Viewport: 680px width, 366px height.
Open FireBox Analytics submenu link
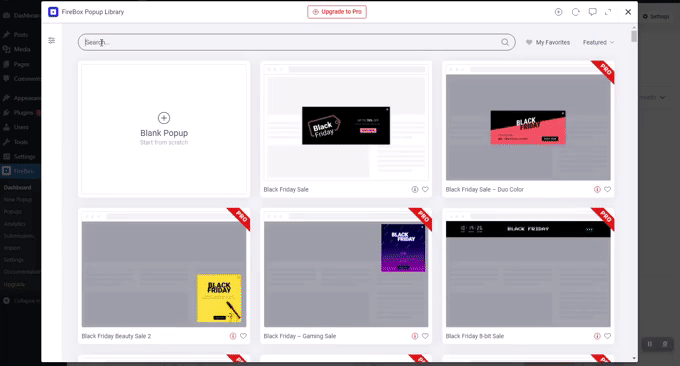coord(15,224)
